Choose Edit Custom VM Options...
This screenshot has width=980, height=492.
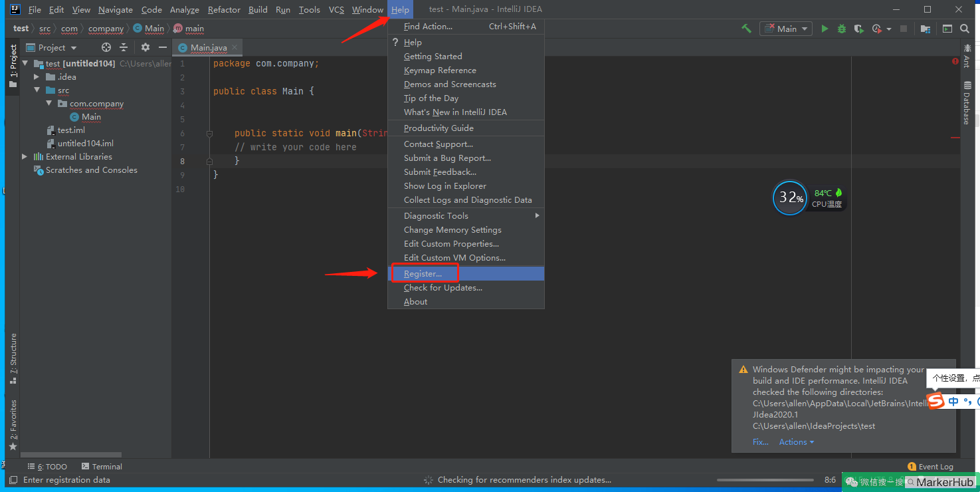point(466,258)
